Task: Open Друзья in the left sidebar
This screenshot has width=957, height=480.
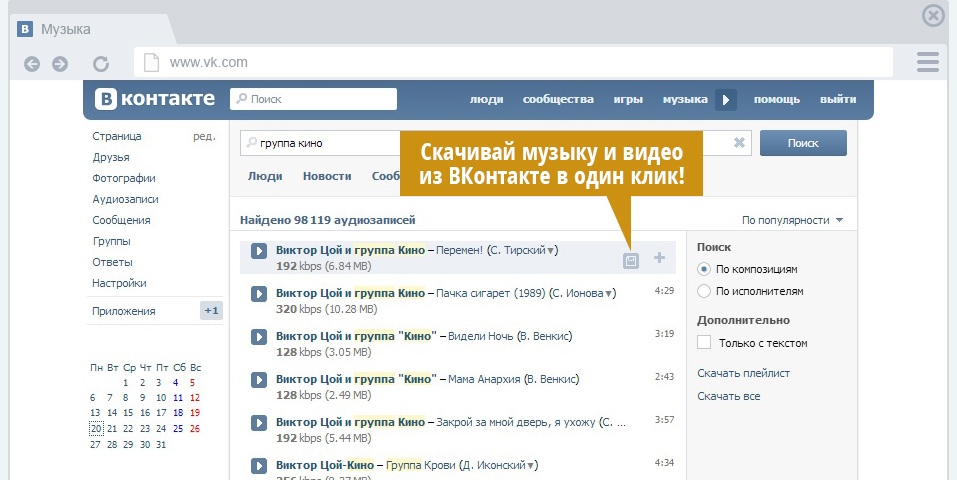Action: tap(110, 158)
